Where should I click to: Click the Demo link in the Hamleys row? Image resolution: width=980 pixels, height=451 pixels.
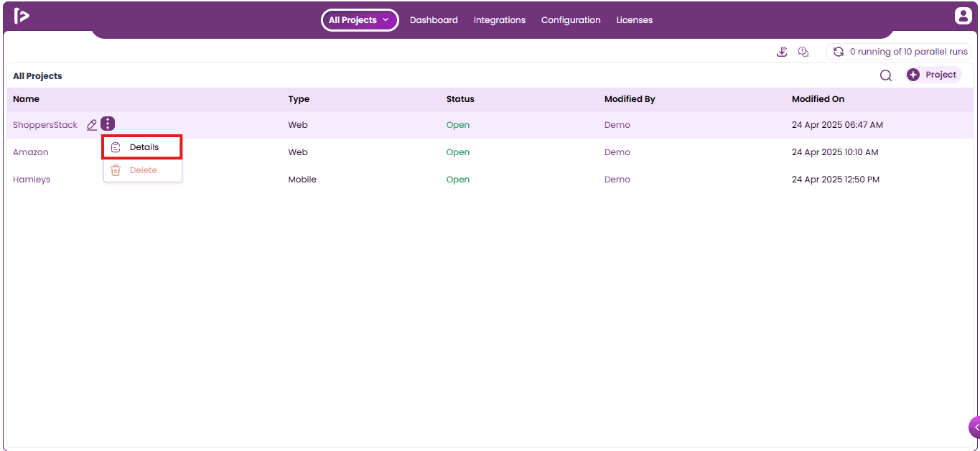617,180
